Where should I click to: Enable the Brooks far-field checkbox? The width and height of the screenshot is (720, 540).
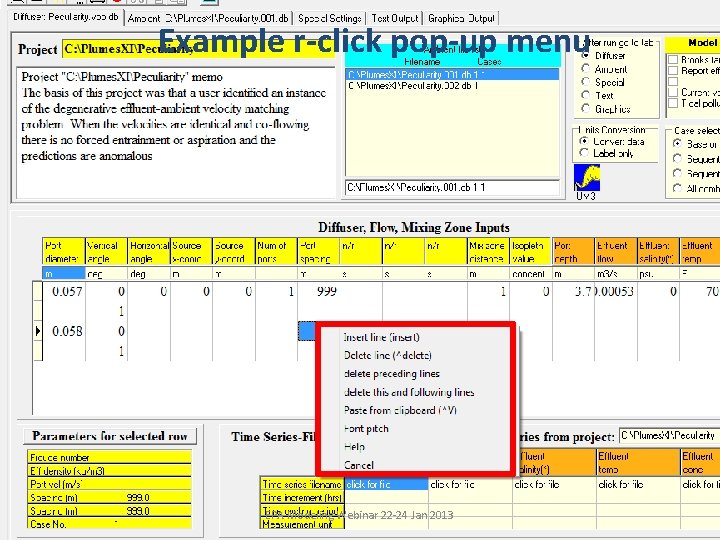(x=673, y=60)
